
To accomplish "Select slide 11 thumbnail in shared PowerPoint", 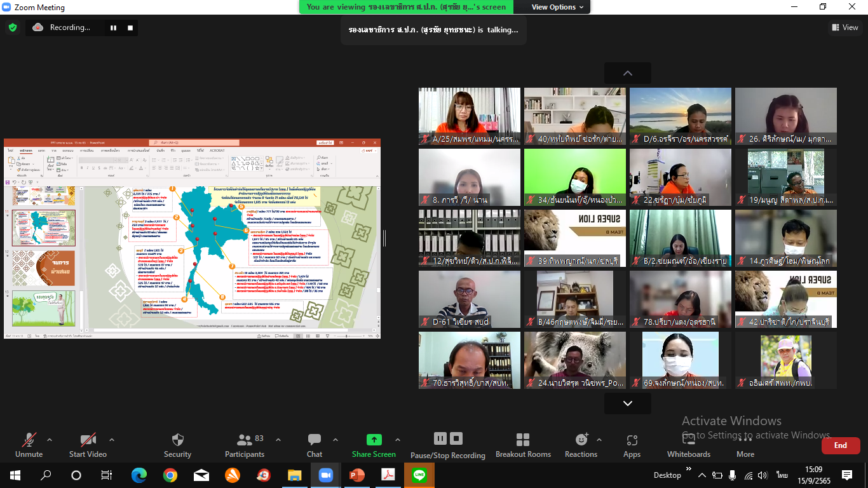I will point(44,227).
